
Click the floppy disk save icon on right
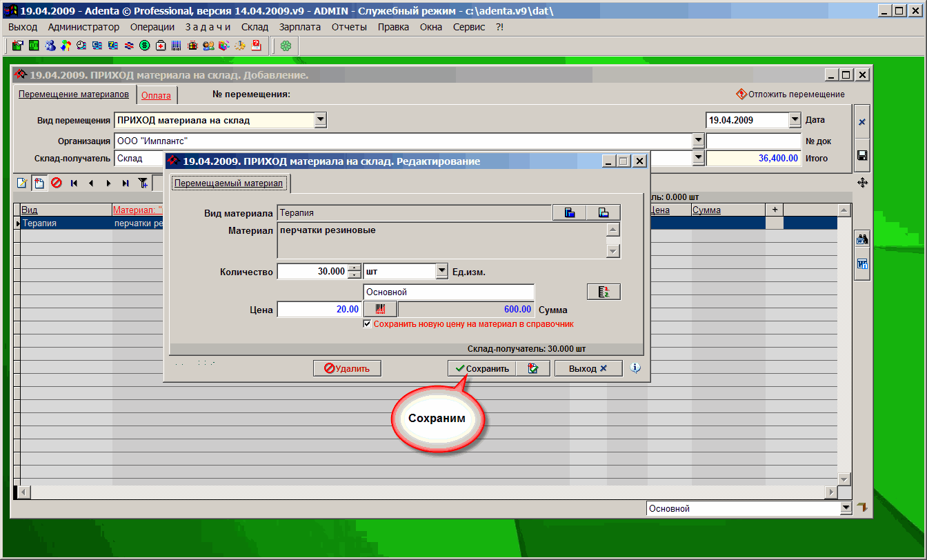click(x=861, y=155)
